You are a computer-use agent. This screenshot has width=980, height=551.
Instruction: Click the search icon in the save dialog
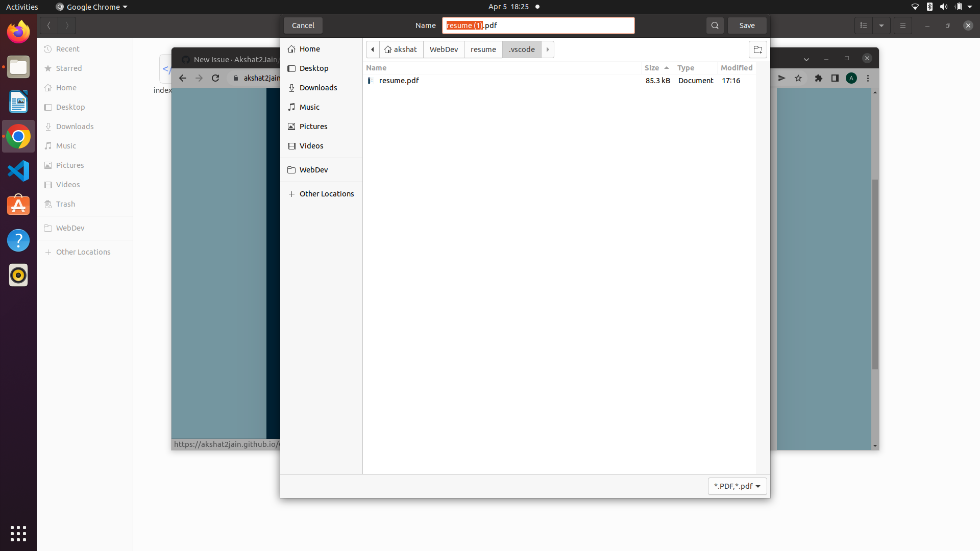pos(715,25)
